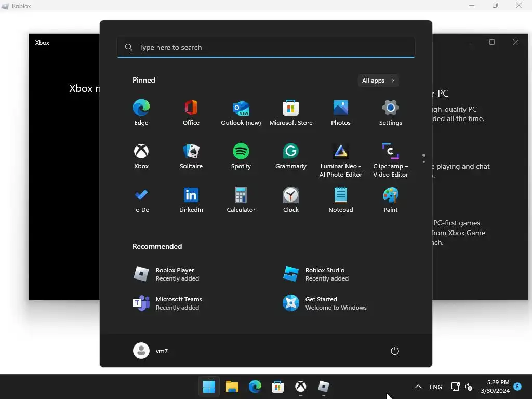
Task: Click the Type here to search box
Action: 266,47
